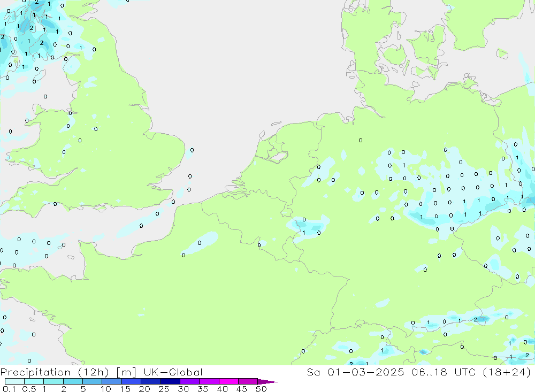
Task: Pick the 5–10 legend color swatch
Action: (92, 381)
